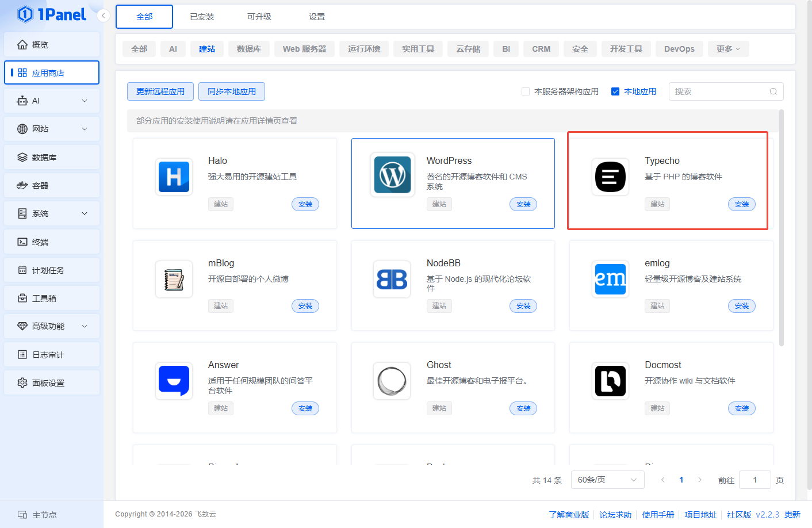Select page 1 in pagination

click(681, 480)
